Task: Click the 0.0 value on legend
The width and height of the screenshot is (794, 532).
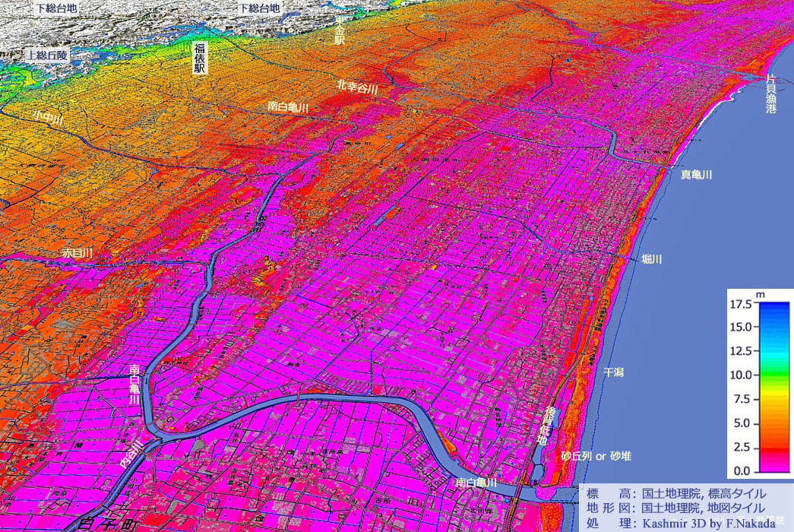Action: coord(742,471)
